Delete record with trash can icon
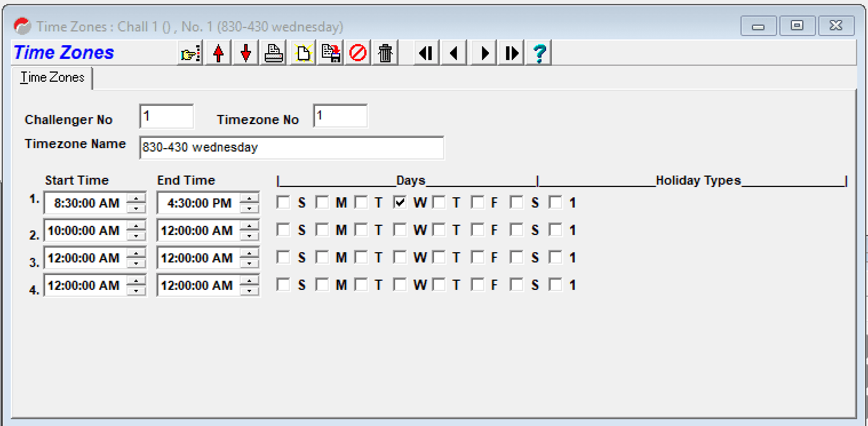The width and height of the screenshot is (868, 426). [386, 54]
